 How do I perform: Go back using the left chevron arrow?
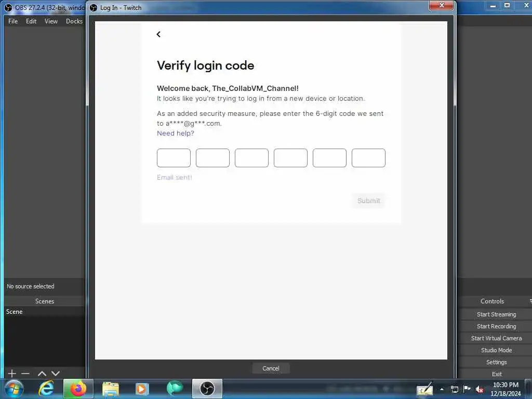pos(158,34)
